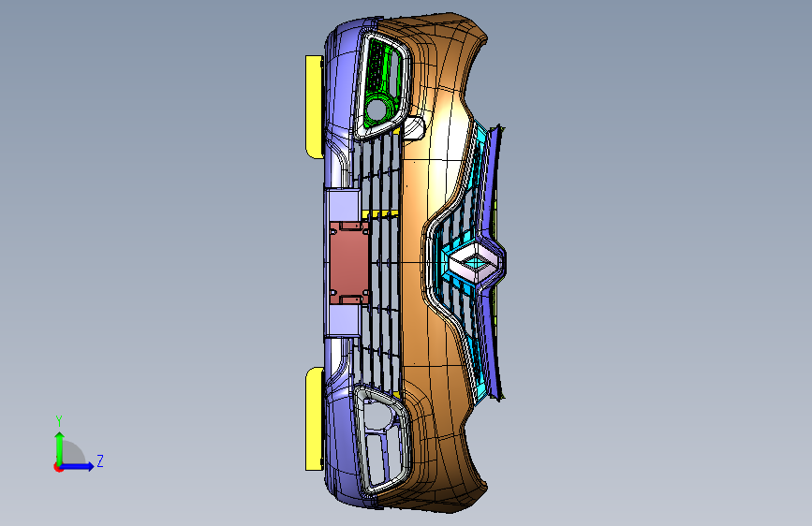Click the blue Z axis arrow of the triad

point(78,466)
